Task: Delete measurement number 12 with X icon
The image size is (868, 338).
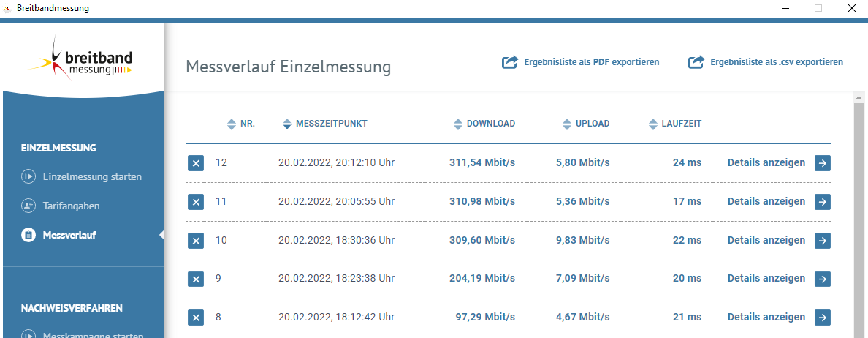Action: click(195, 163)
